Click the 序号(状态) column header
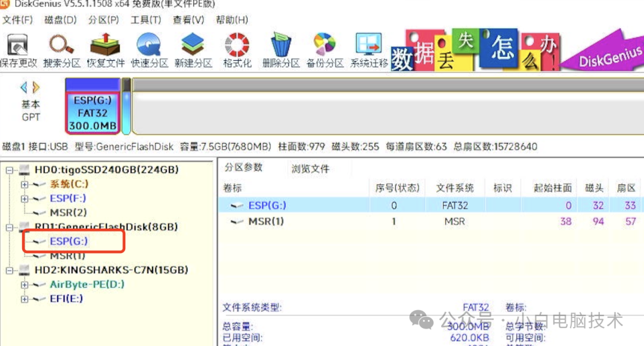 pos(397,188)
